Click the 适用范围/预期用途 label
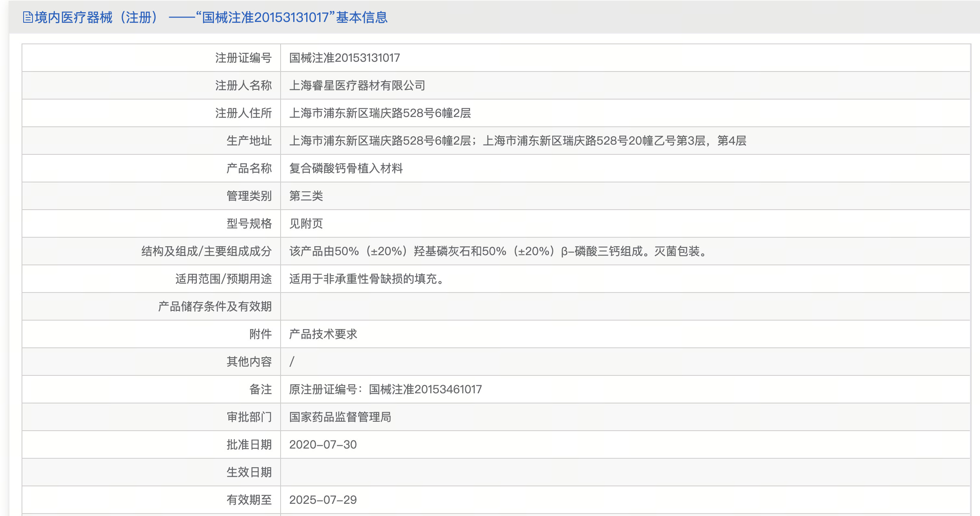The height and width of the screenshot is (516, 980). point(224,279)
